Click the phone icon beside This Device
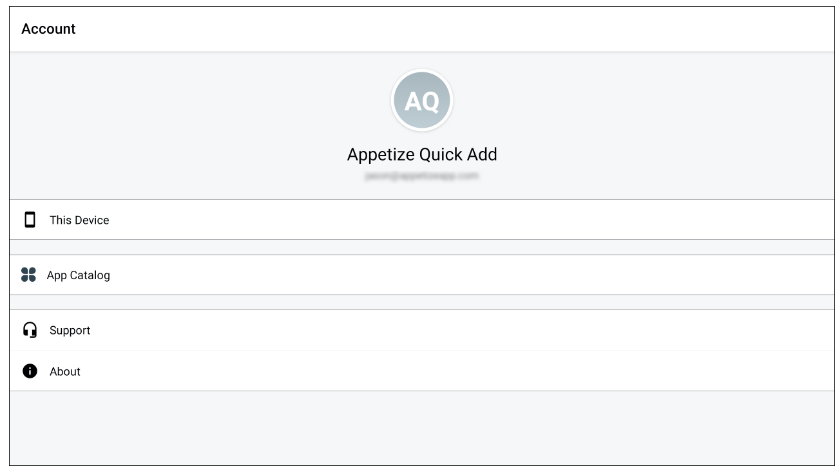839x473 pixels. point(29,220)
